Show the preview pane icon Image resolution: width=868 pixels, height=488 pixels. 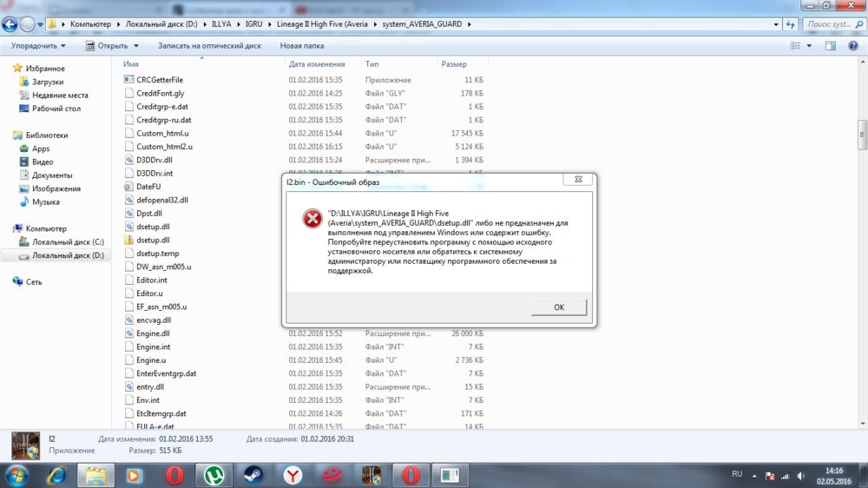[830, 46]
